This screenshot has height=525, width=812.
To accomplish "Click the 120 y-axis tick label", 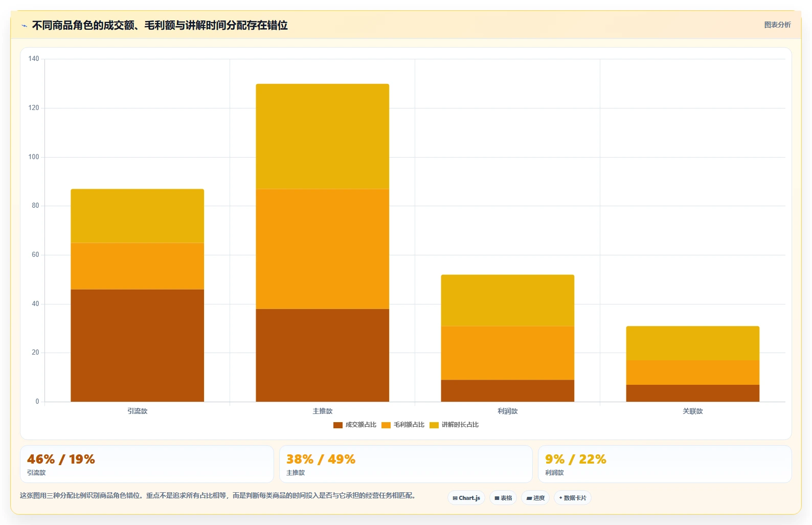I will [34, 108].
